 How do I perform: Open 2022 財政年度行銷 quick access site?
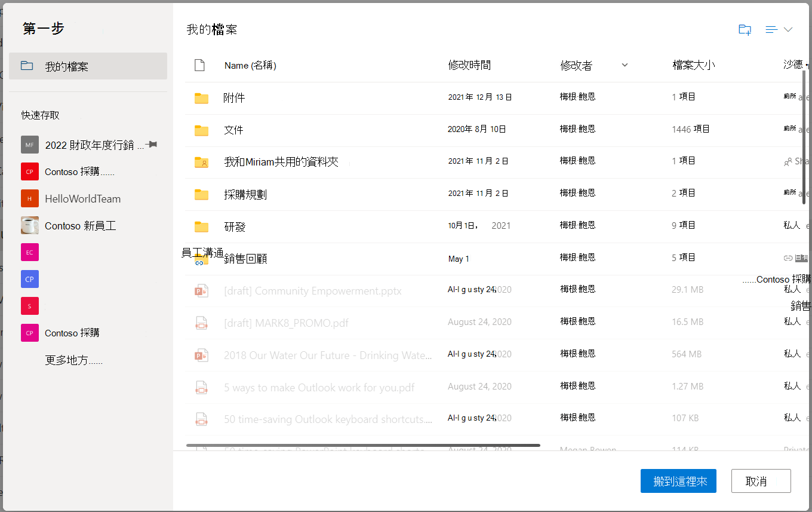pos(94,145)
